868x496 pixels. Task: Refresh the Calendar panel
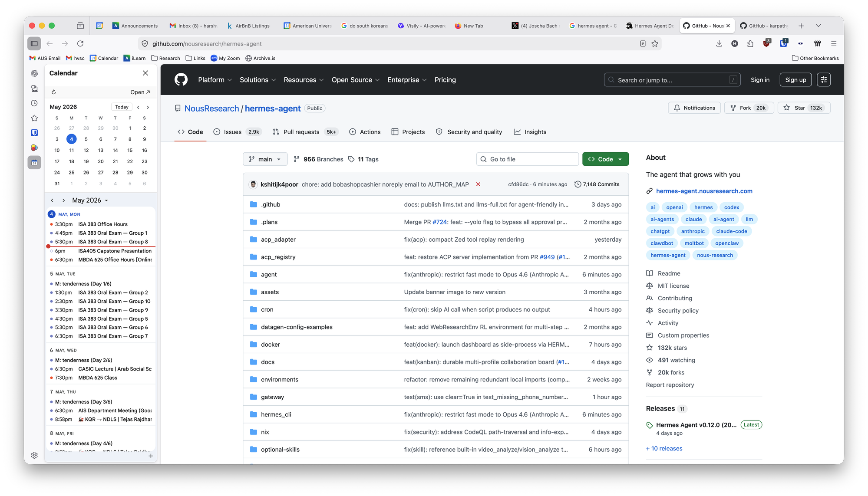(x=54, y=92)
